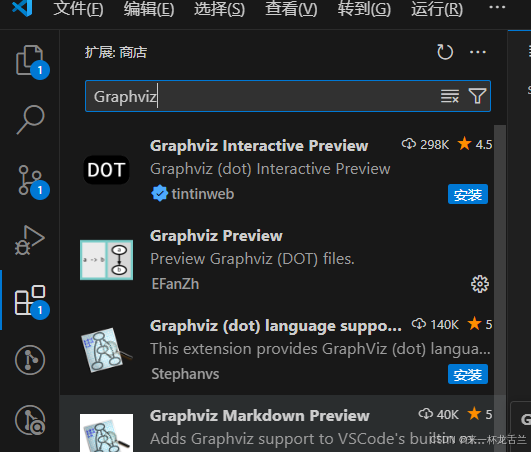
Task: Refresh the extensions marketplace list
Action: [445, 52]
